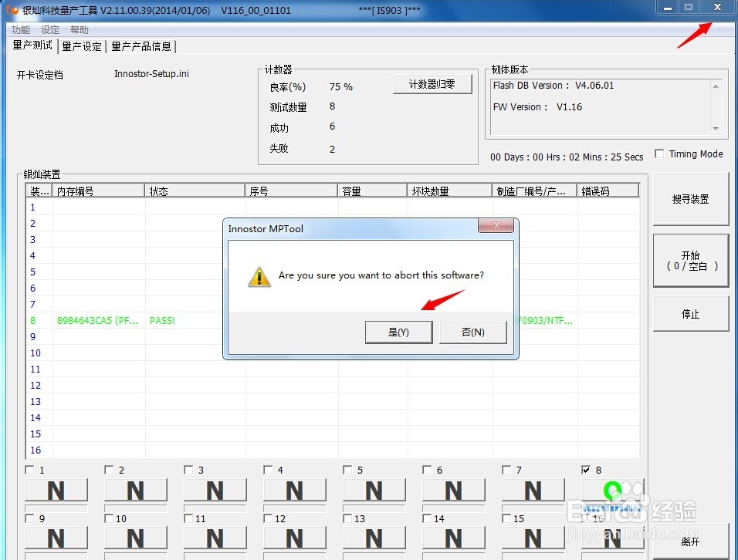Click the green O status button for port 8
The width and height of the screenshot is (738, 560).
[x=613, y=491]
